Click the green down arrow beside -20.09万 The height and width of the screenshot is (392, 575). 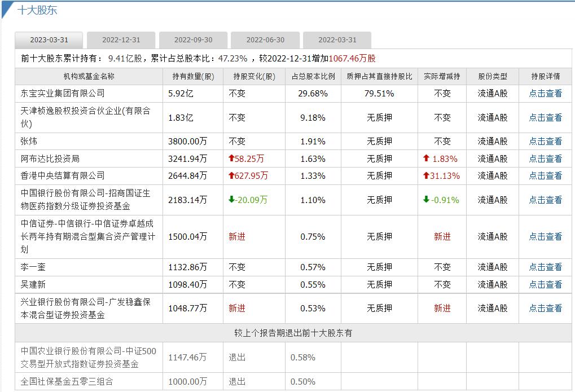[231, 199]
